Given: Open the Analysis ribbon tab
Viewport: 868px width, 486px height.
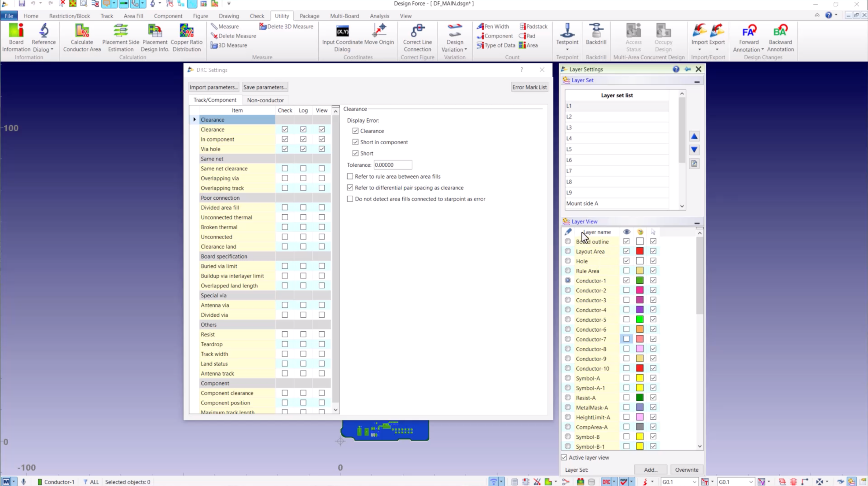Looking at the screenshot, I should 379,16.
